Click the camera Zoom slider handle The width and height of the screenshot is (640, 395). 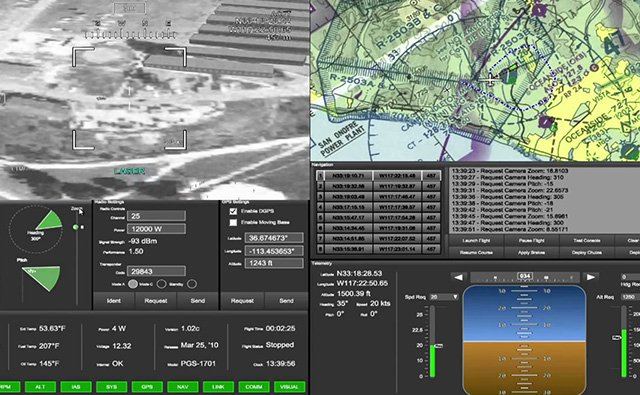pos(76,227)
